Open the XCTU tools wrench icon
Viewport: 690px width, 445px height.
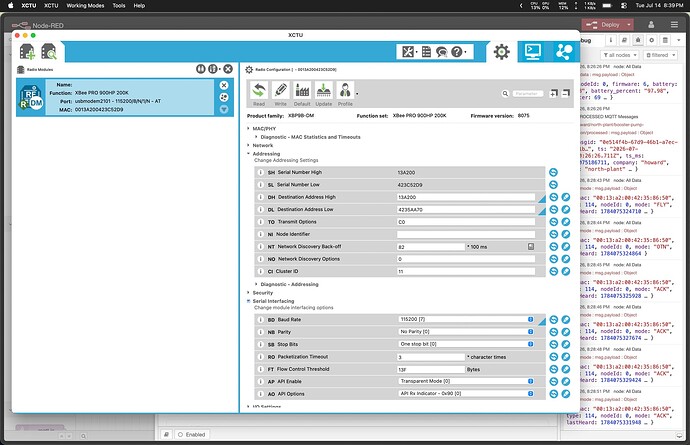408,52
